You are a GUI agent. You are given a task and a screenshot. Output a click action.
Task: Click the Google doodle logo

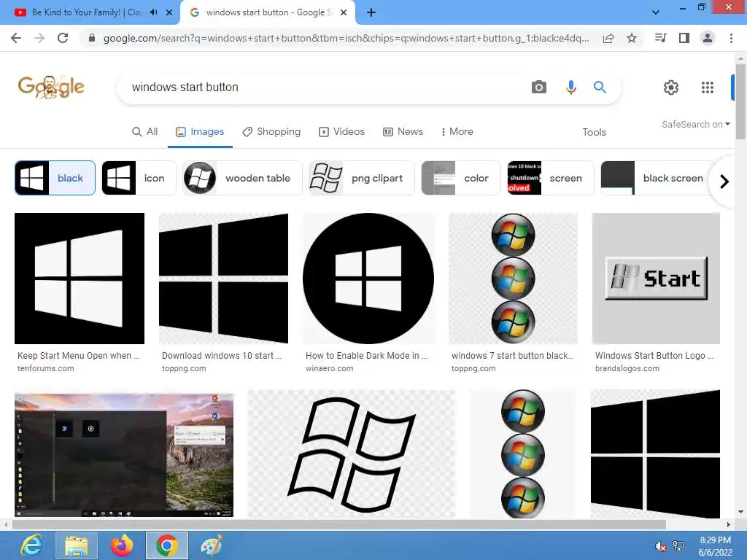[51, 87]
